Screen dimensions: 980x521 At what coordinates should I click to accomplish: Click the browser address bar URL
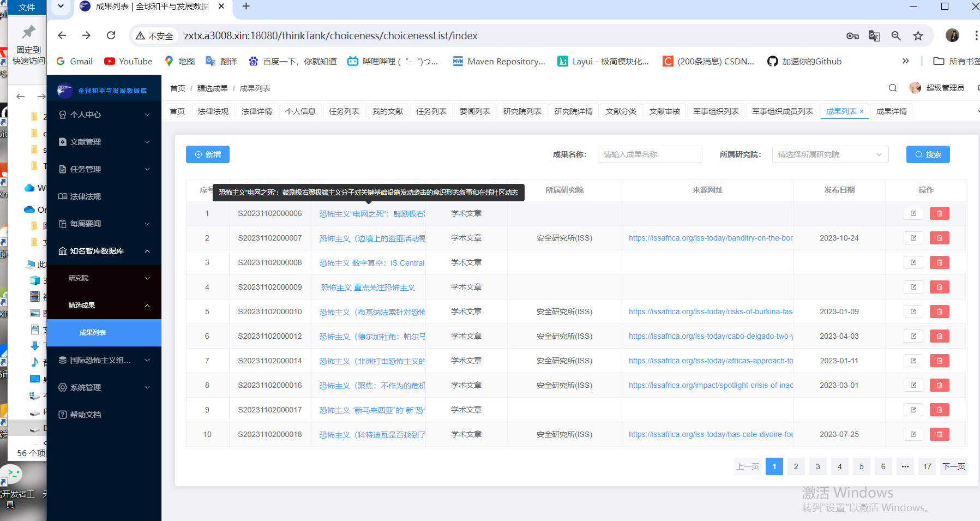point(330,35)
